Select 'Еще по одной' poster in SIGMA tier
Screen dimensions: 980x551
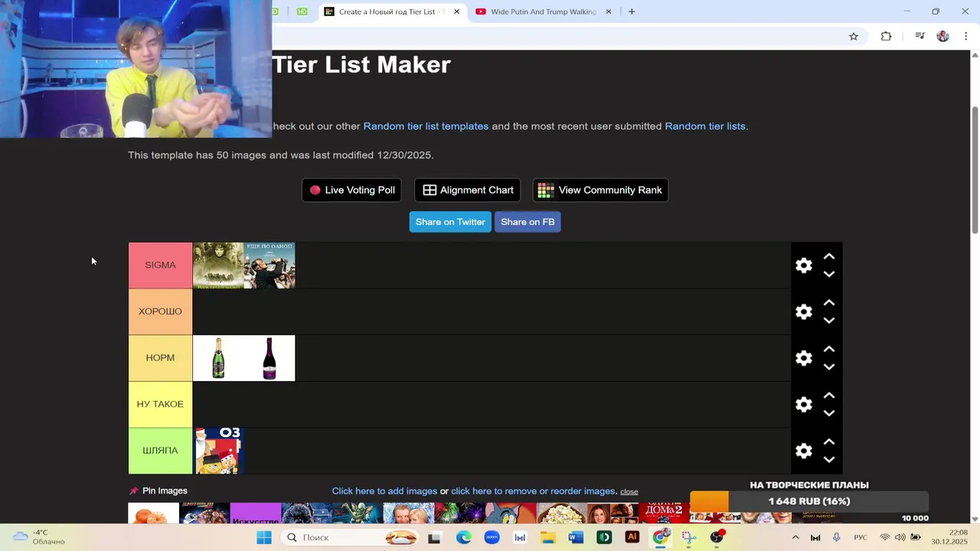pyautogui.click(x=269, y=266)
